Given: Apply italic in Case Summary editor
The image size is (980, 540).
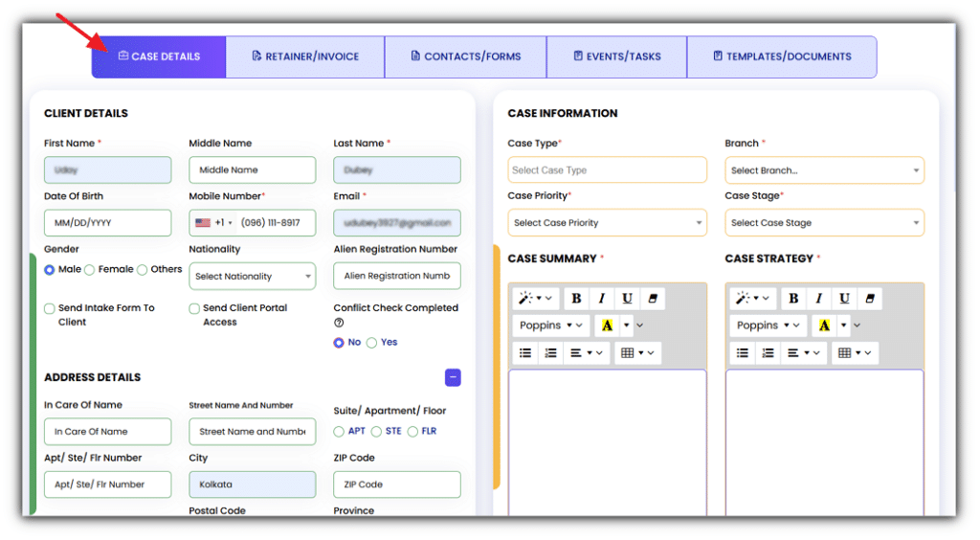Looking at the screenshot, I should point(602,298).
